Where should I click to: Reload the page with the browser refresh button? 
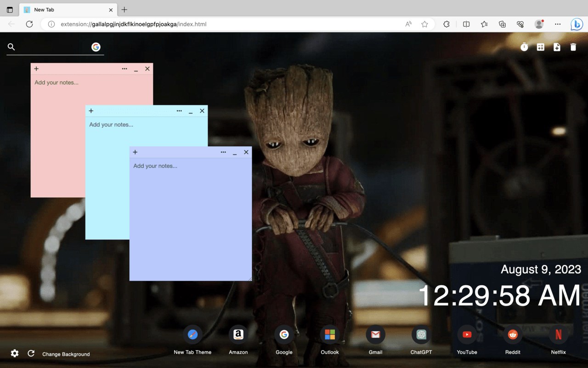point(29,24)
